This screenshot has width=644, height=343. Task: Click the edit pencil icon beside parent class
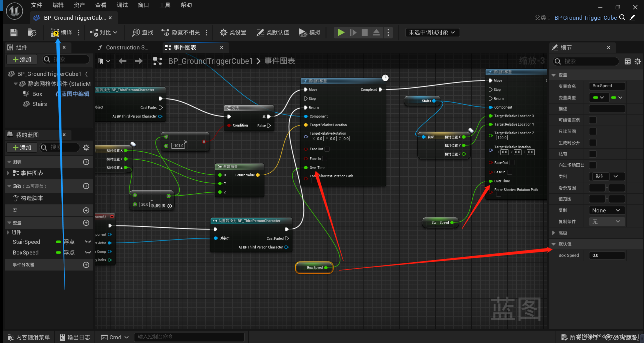coord(632,18)
